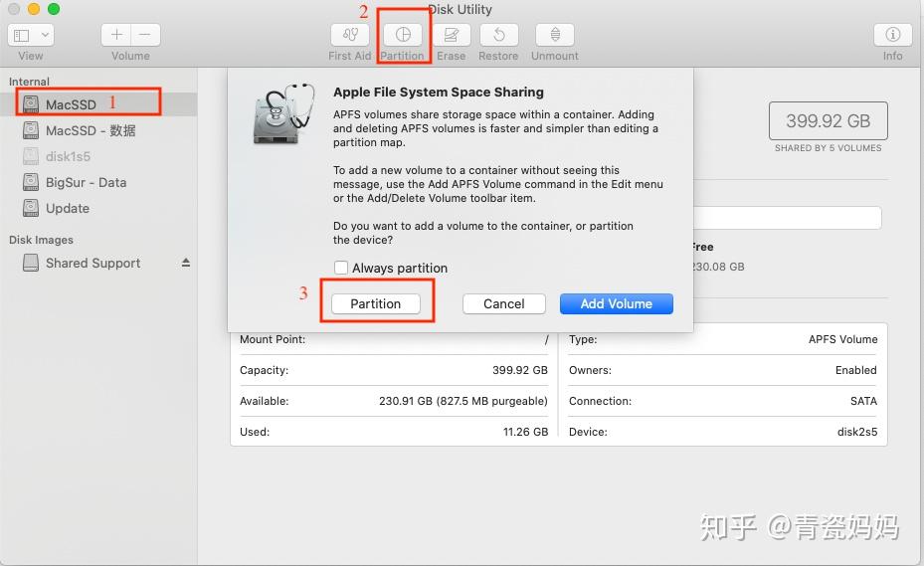Viewport: 924px width, 566px height.
Task: Show disk details with Info icon
Action: point(893,35)
